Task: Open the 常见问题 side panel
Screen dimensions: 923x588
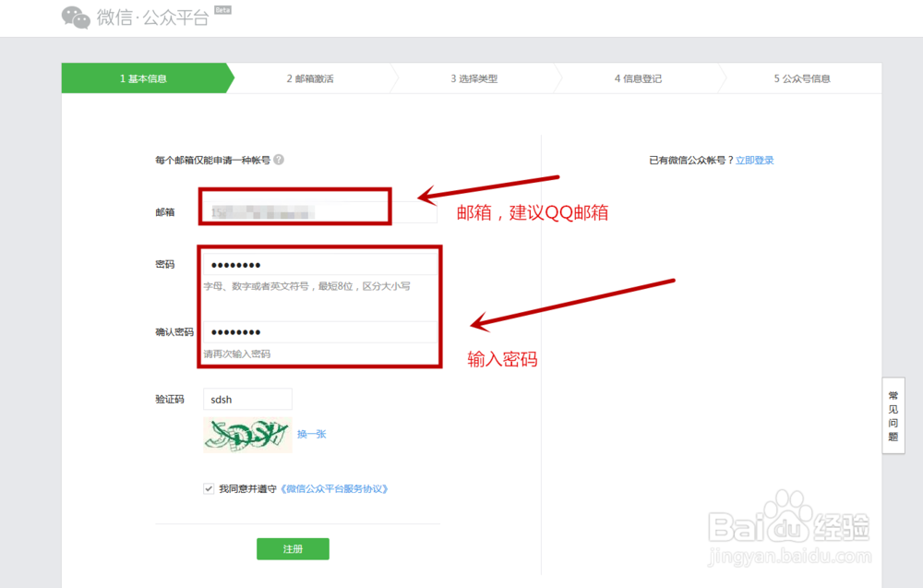Action: click(x=893, y=415)
